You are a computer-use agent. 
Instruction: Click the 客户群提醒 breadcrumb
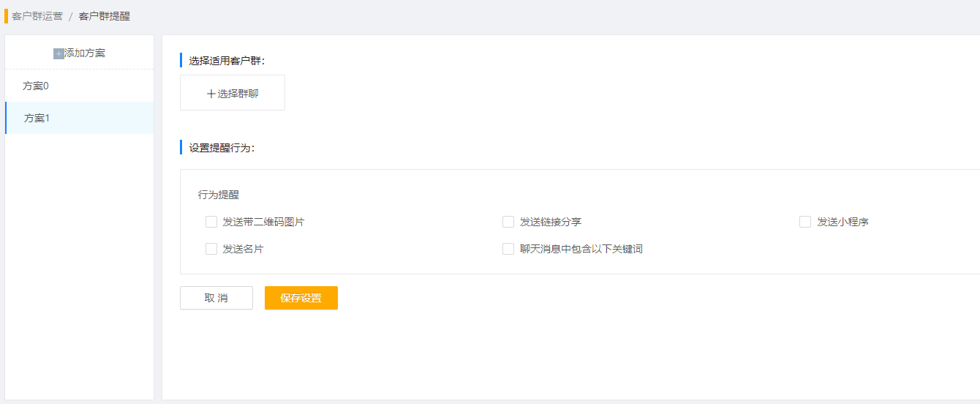(105, 16)
